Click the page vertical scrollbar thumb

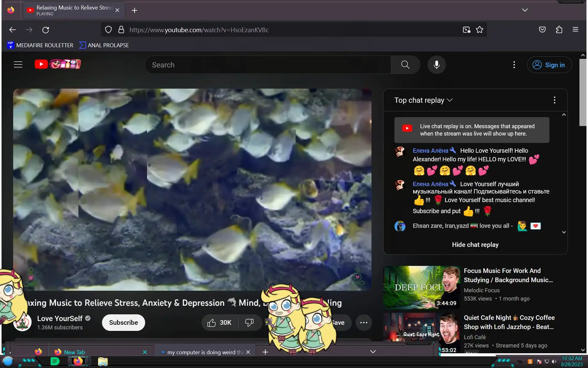[582, 92]
